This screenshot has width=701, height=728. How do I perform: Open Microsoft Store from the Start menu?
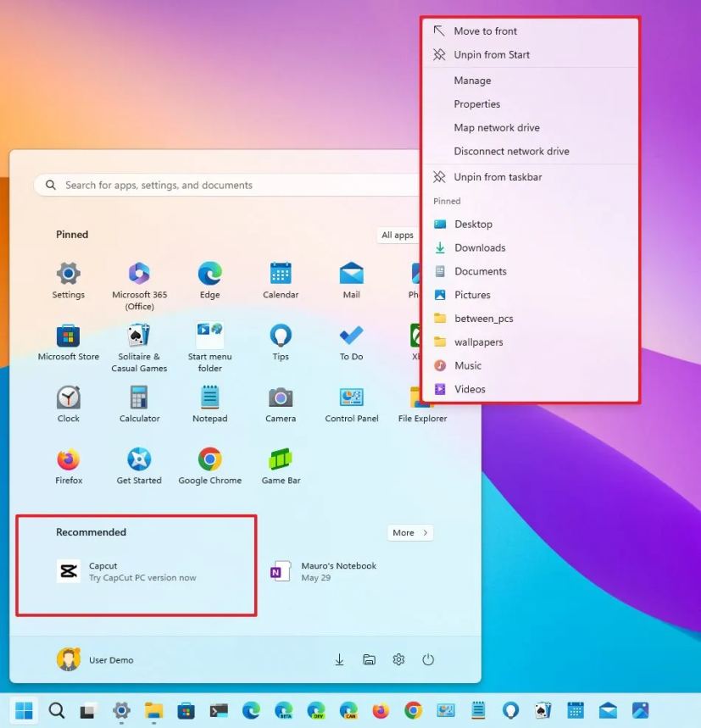coord(69,342)
